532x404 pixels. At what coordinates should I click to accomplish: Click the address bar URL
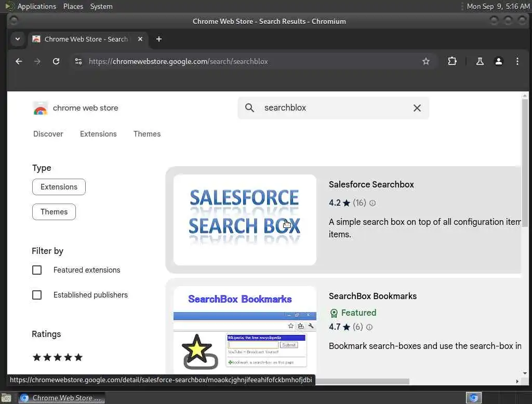[178, 61]
